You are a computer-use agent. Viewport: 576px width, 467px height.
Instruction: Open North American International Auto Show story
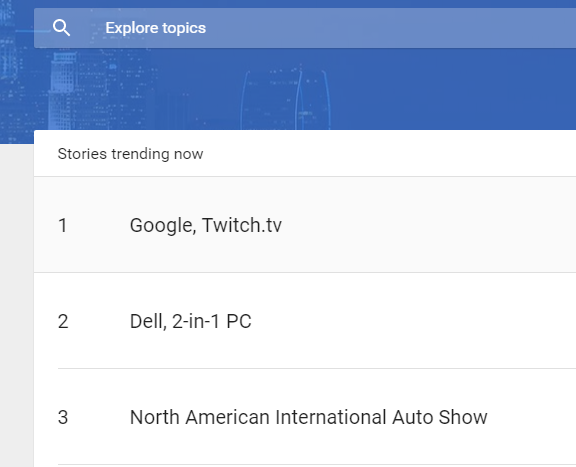(305, 417)
